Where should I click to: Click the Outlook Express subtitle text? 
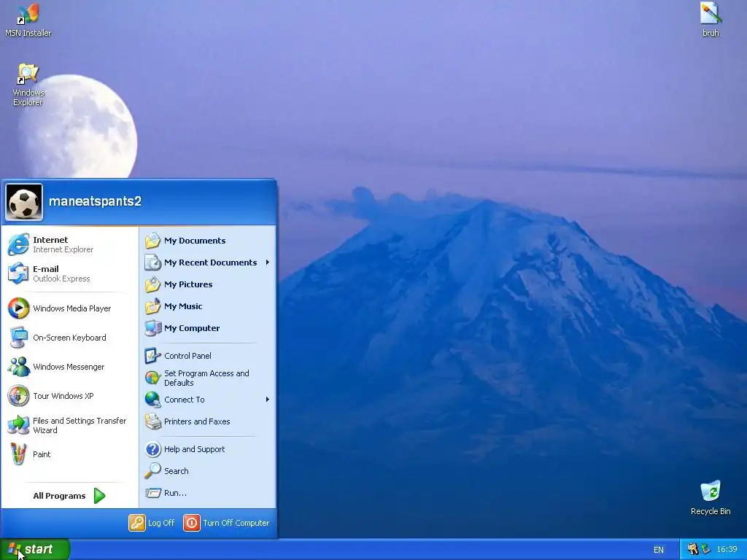tap(61, 279)
